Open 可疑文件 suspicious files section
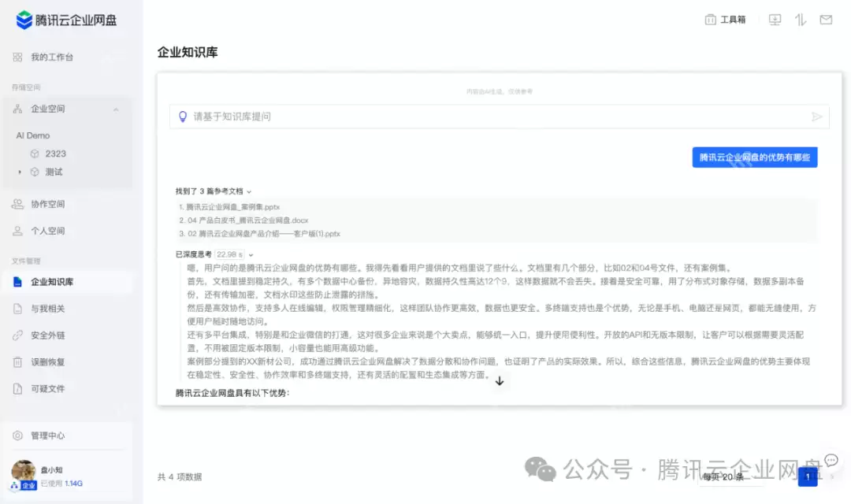Viewport: 851px width, 504px height. pos(50,387)
